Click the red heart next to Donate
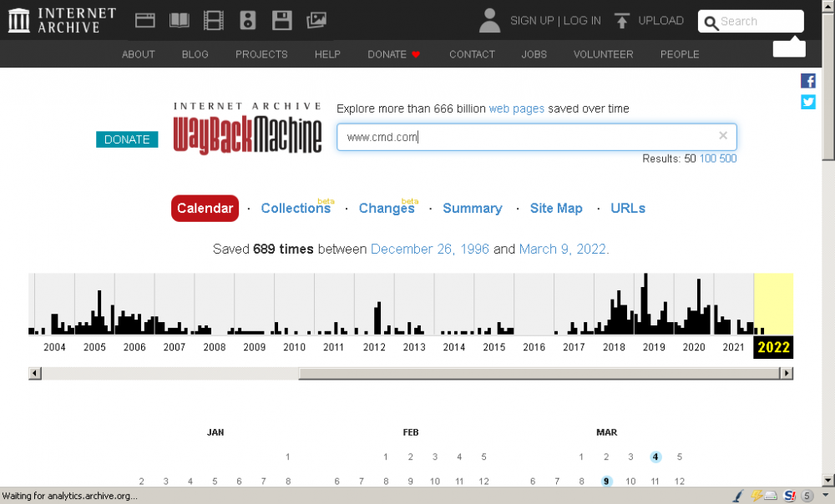This screenshot has height=504, width=835. pos(416,54)
